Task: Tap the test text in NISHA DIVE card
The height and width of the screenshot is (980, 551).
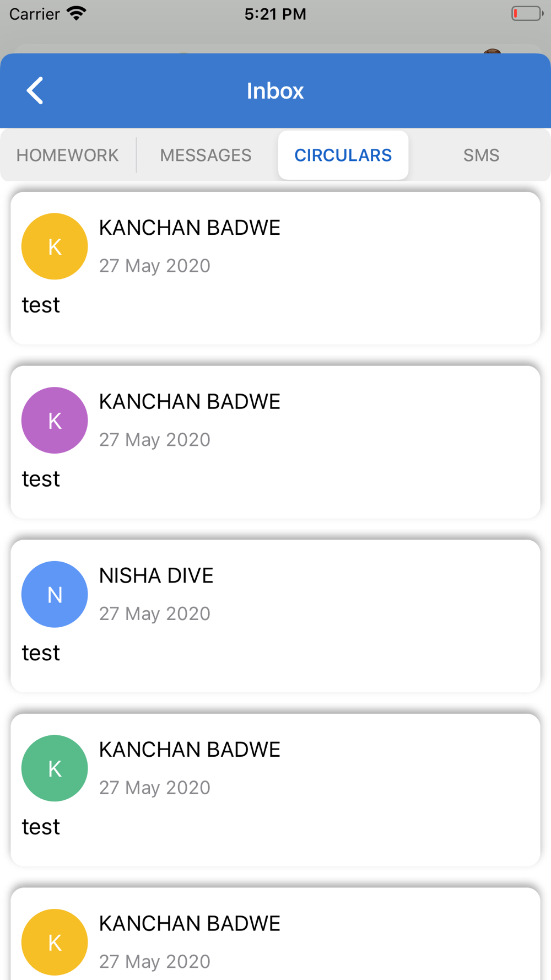Action: tap(41, 653)
